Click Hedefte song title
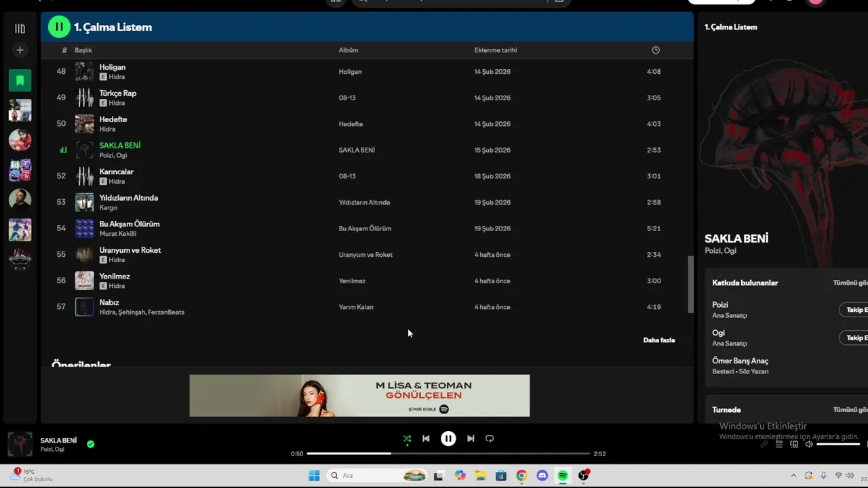Image resolution: width=868 pixels, height=488 pixels. pos(113,119)
